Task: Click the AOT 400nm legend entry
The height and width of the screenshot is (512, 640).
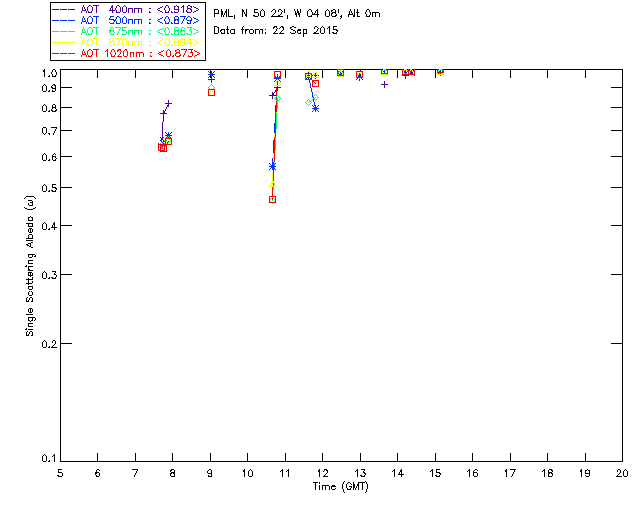Action: (126, 9)
